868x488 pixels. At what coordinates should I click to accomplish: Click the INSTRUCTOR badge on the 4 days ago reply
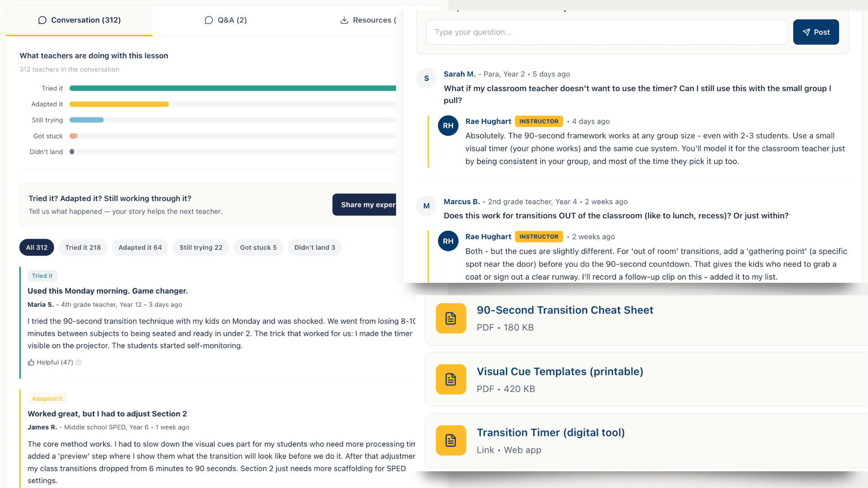pyautogui.click(x=539, y=122)
